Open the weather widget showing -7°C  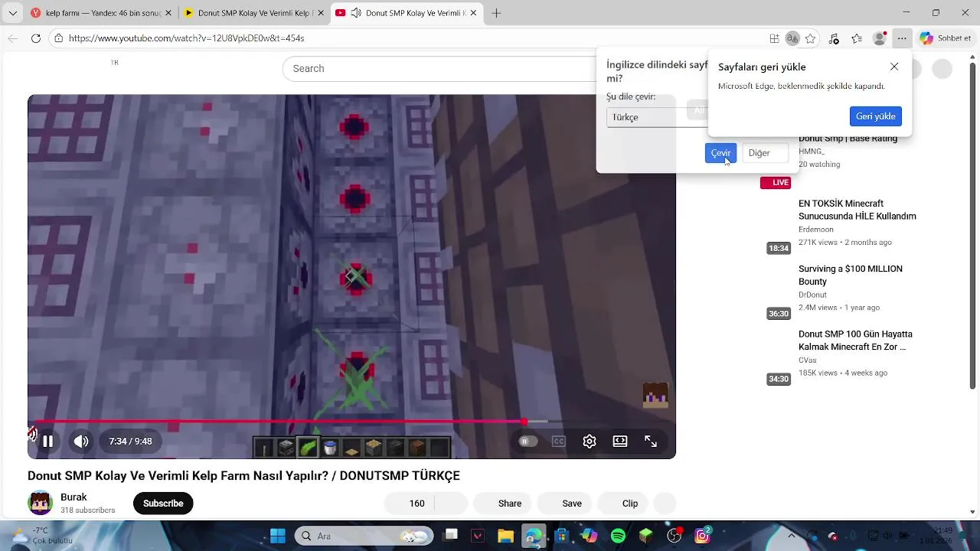pyautogui.click(x=41, y=536)
